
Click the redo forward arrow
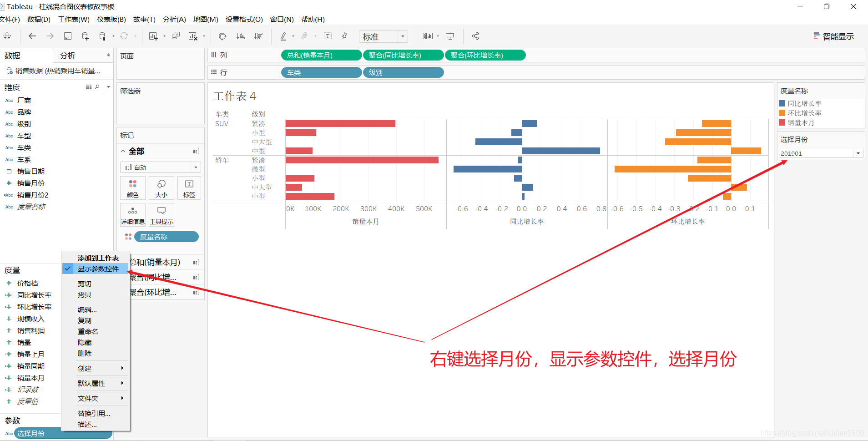(50, 36)
